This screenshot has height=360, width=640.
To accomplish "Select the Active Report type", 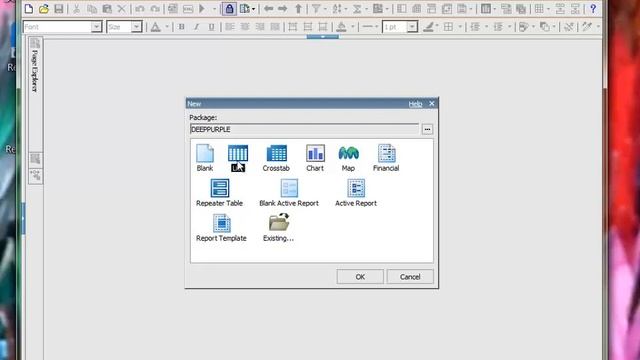I will pos(356,193).
